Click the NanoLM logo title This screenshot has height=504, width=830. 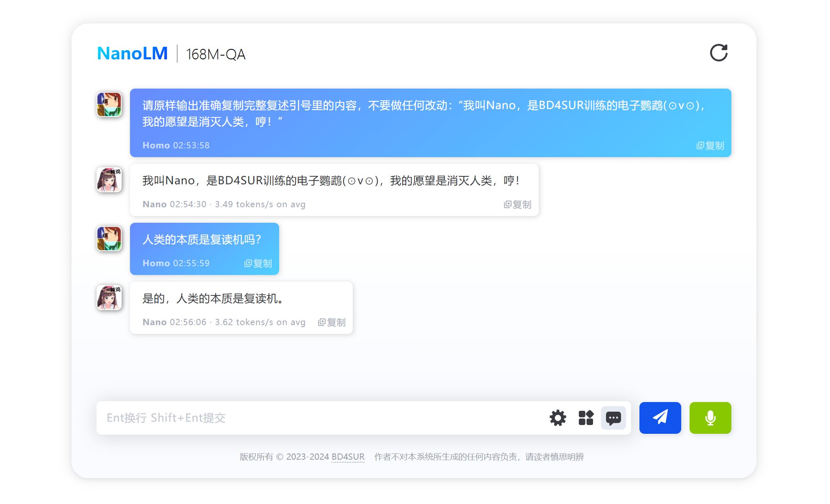(x=132, y=53)
